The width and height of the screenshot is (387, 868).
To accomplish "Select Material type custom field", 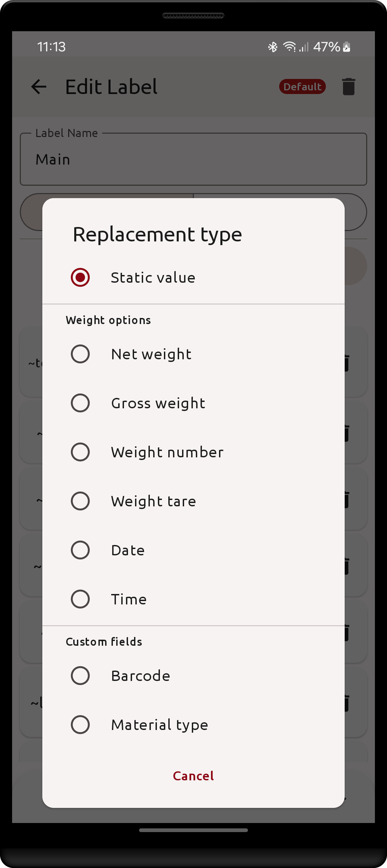I will [80, 725].
